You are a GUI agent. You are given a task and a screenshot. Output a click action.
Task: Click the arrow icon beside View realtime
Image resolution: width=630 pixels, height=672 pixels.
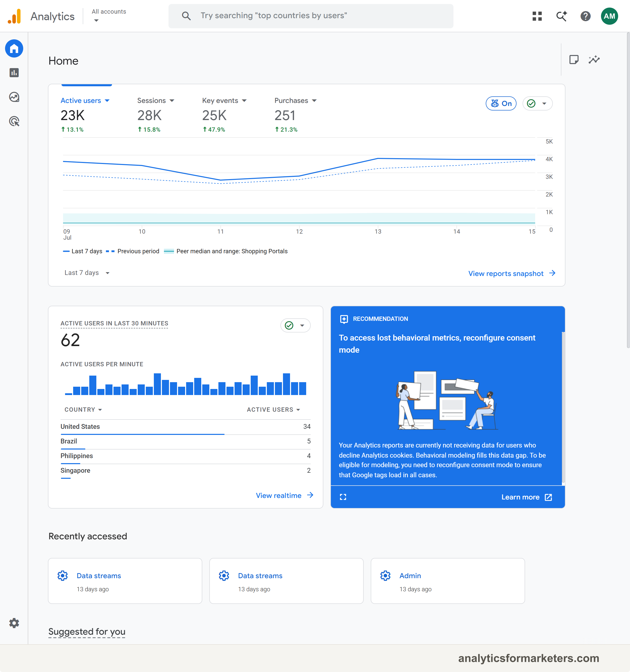(x=310, y=495)
